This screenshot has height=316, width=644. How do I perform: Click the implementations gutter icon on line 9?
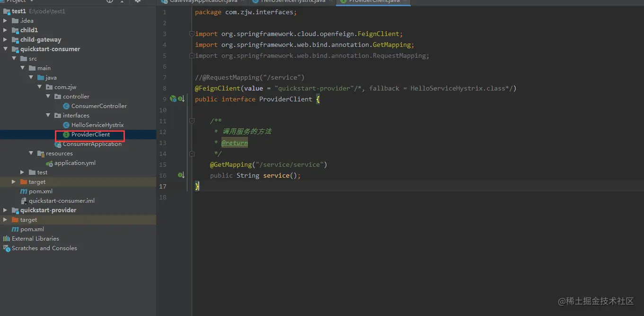(x=181, y=99)
